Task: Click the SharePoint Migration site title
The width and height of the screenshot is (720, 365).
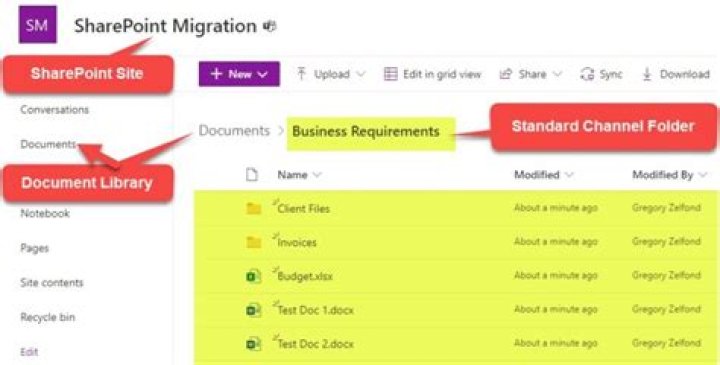Action: pyautogui.click(x=165, y=26)
